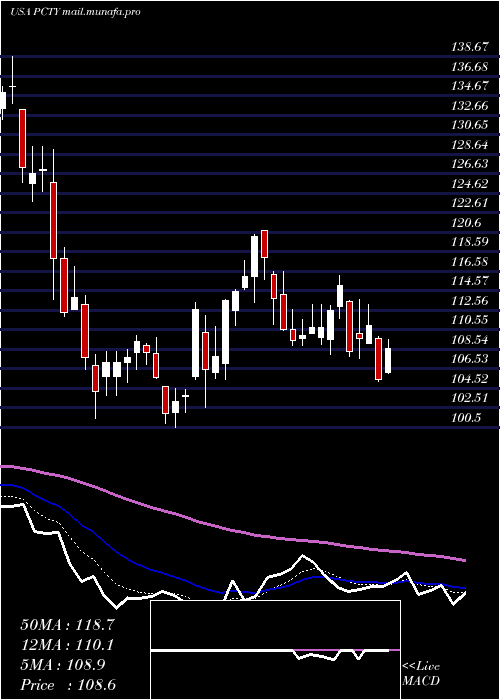Open the Live MACD inset chart panel
500x700 pixels.
(x=275, y=650)
